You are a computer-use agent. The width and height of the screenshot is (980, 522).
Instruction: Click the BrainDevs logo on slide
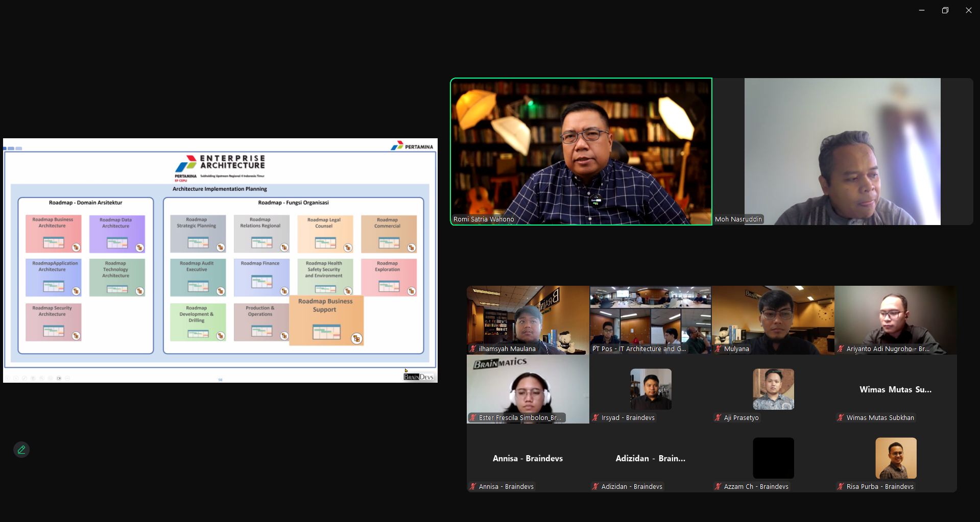pyautogui.click(x=418, y=377)
